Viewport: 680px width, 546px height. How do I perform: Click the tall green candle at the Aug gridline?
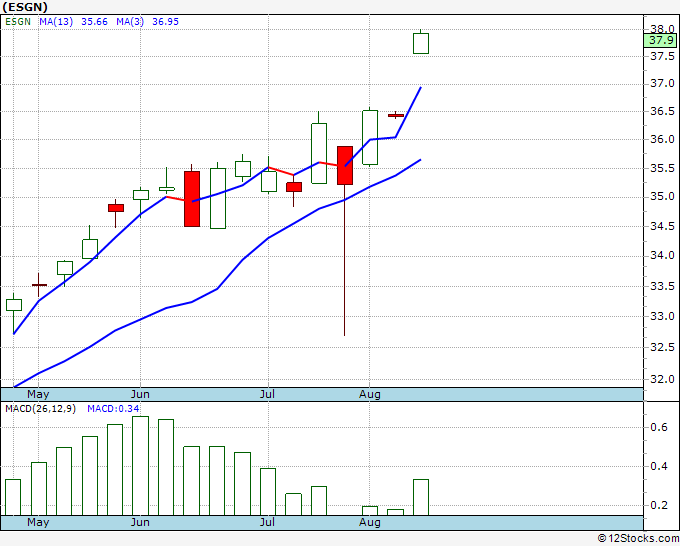point(370,137)
